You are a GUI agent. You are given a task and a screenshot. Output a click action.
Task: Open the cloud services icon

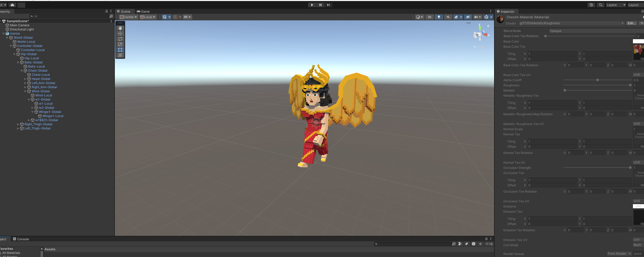(12, 5)
